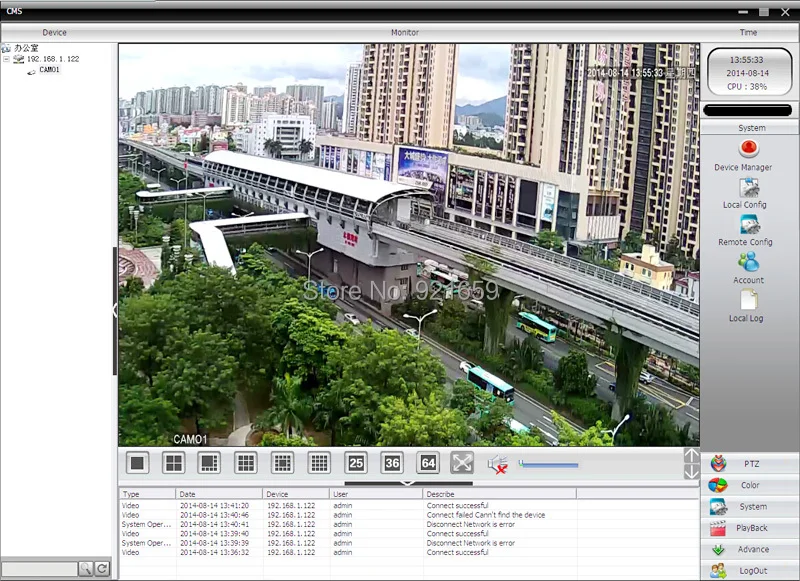The width and height of the screenshot is (800, 581).
Task: Click the User column header
Action: (376, 494)
